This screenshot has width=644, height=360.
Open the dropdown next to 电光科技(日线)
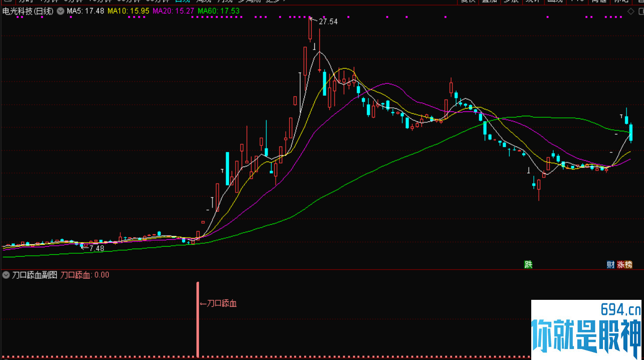point(61,11)
